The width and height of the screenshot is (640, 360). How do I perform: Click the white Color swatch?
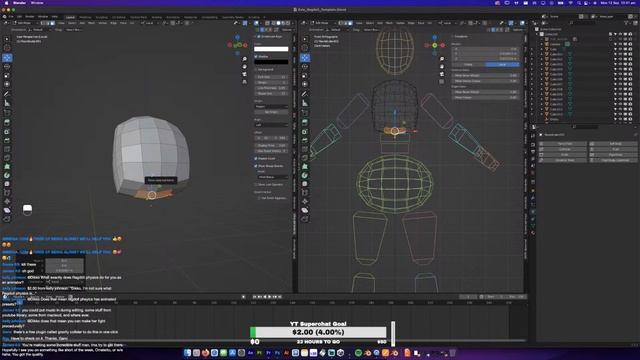pos(271,49)
